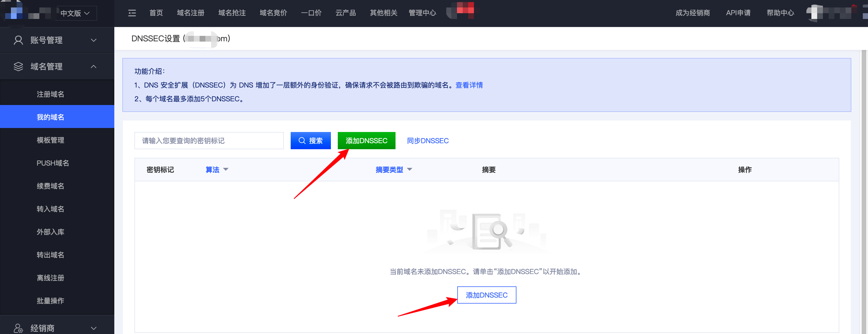Expand the 经销商 sidebar section
This screenshot has width=868, height=334.
click(x=57, y=328)
